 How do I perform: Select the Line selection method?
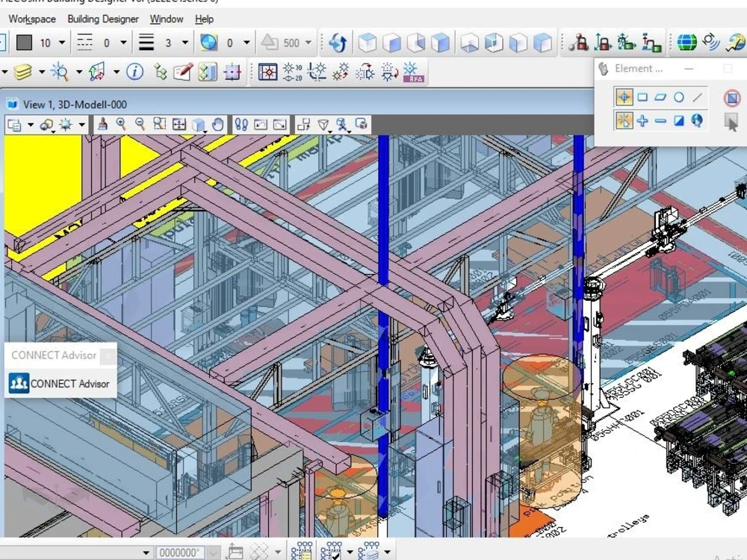pos(697,98)
